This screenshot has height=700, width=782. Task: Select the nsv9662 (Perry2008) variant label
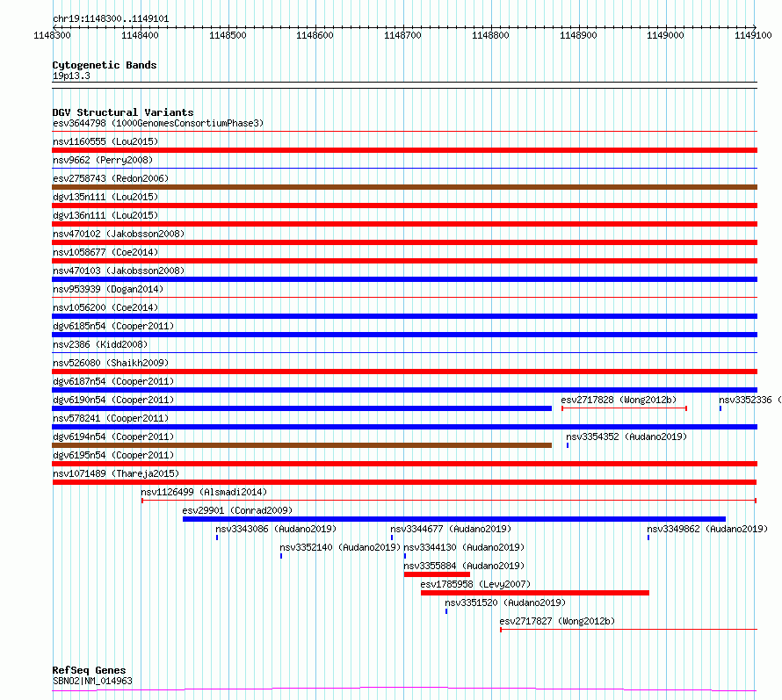click(103, 160)
